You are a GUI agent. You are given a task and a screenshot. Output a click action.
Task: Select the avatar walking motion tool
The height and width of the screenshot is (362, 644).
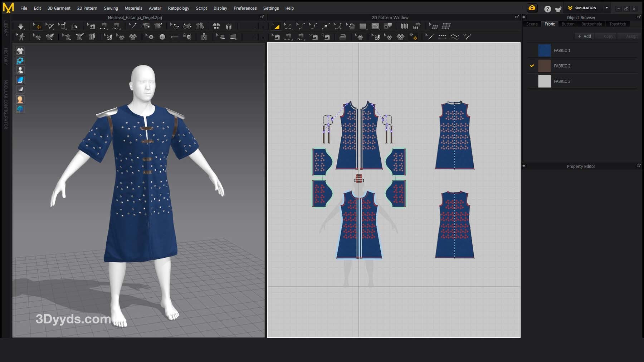coord(21,37)
